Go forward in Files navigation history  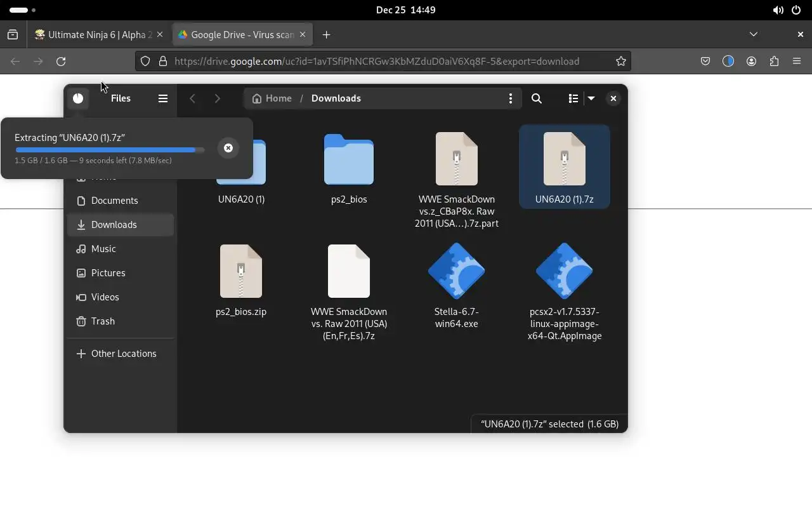218,98
